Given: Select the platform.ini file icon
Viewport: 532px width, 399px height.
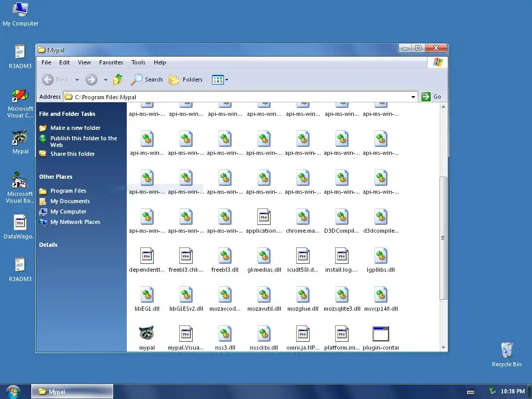Looking at the screenshot, I should point(342,334).
